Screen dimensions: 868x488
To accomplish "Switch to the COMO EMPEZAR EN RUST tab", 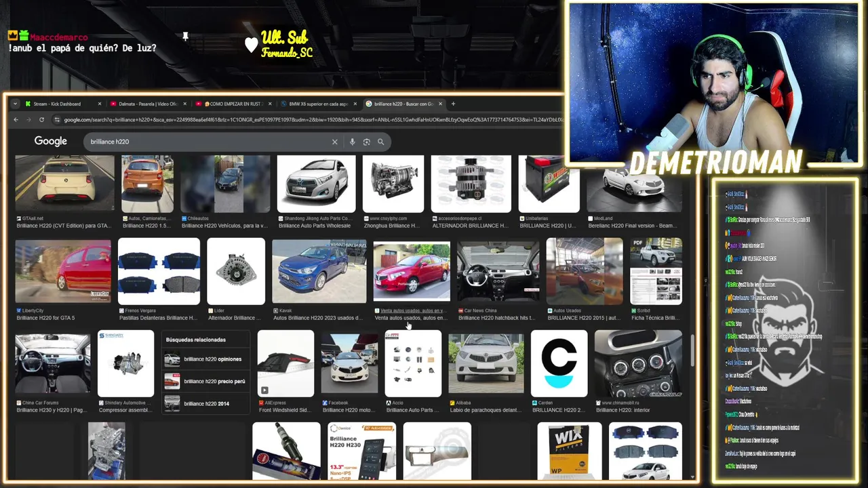I will (x=233, y=104).
